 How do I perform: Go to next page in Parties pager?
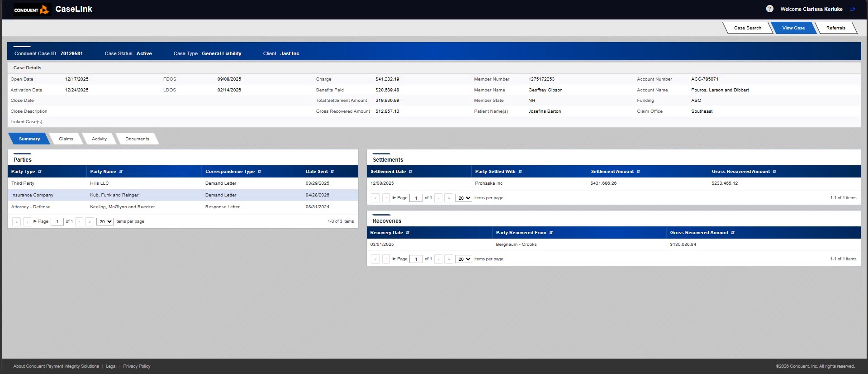(79, 222)
